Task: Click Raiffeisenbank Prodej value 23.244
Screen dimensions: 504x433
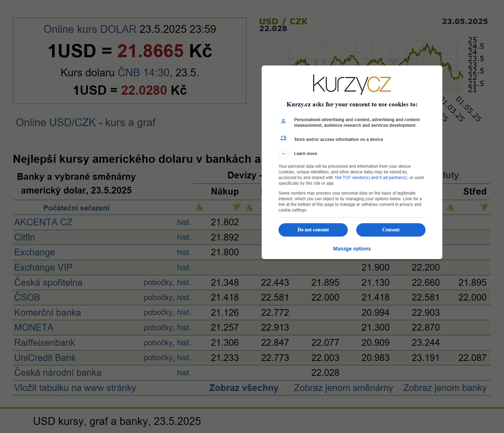Action: 426,343
